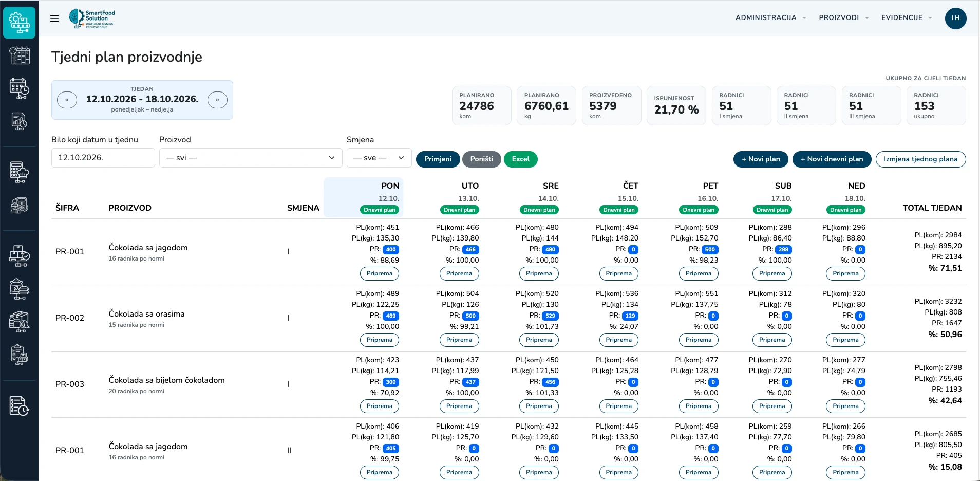980x481 pixels.
Task: Click Izmjena tjednog plana button
Action: tap(920, 159)
